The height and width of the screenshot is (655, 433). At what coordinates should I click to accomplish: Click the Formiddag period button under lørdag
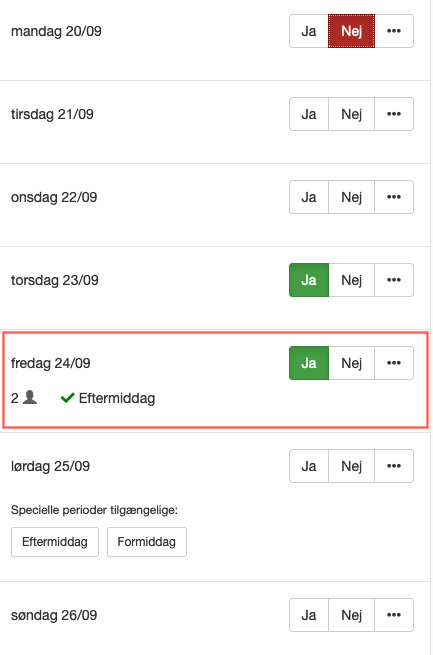tap(147, 542)
